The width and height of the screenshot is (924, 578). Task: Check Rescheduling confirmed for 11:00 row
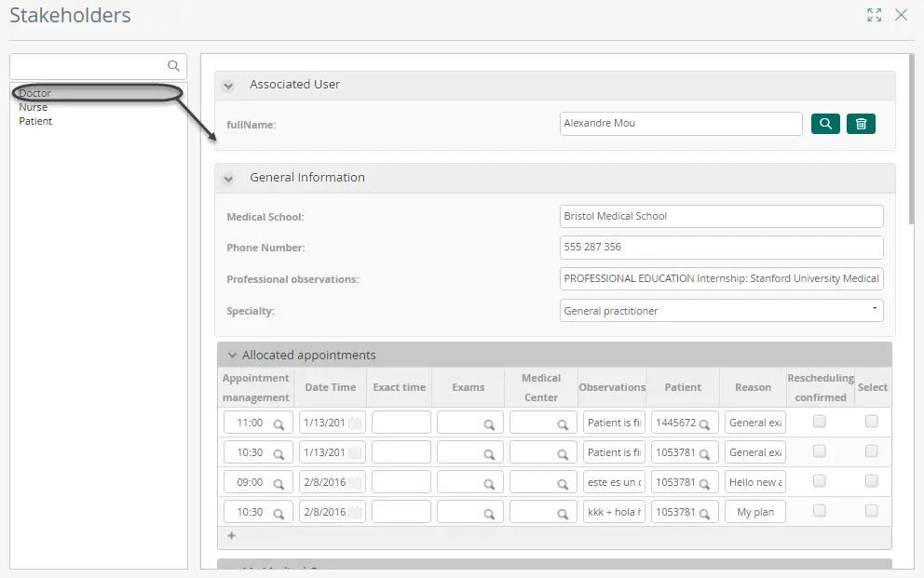click(x=819, y=422)
